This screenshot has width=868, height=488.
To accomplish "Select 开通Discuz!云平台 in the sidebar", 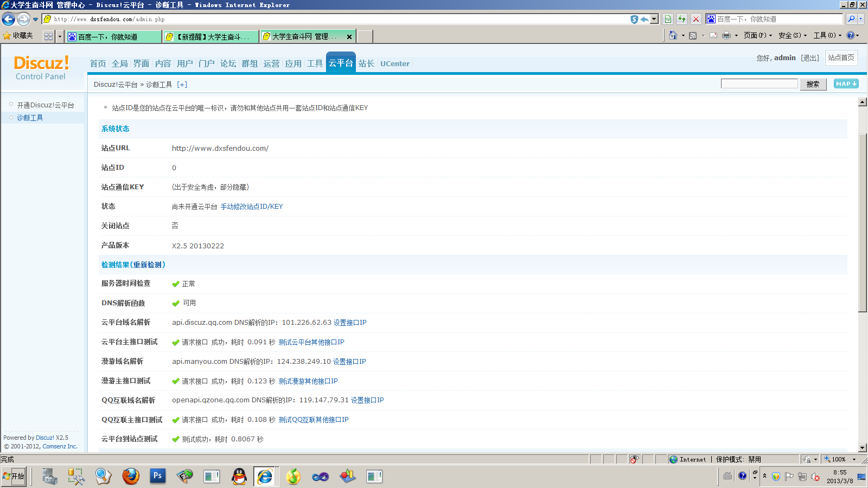I will tap(46, 105).
